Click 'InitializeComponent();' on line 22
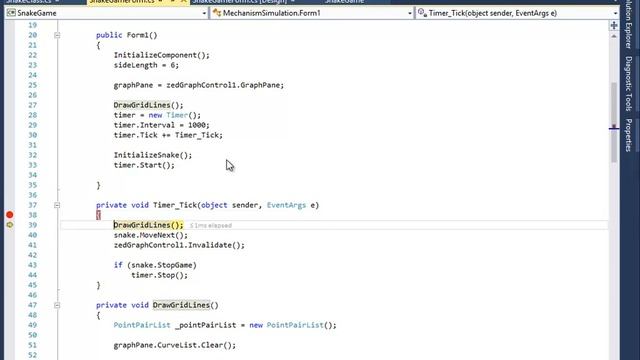This screenshot has height=360, width=640. point(162,55)
